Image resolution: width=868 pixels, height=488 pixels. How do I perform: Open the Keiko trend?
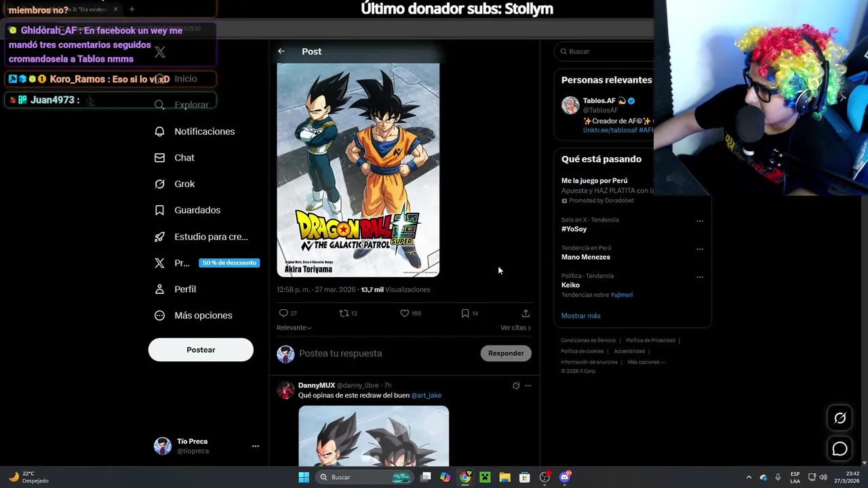(570, 285)
